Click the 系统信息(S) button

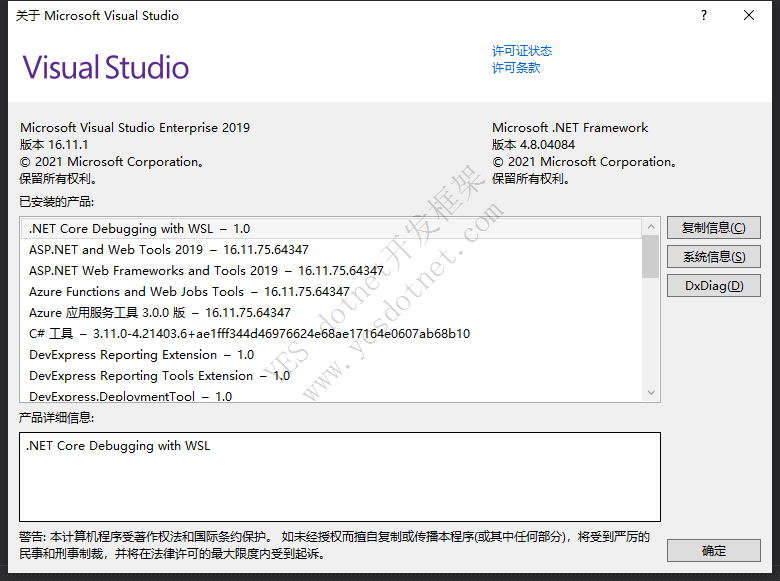point(713,257)
